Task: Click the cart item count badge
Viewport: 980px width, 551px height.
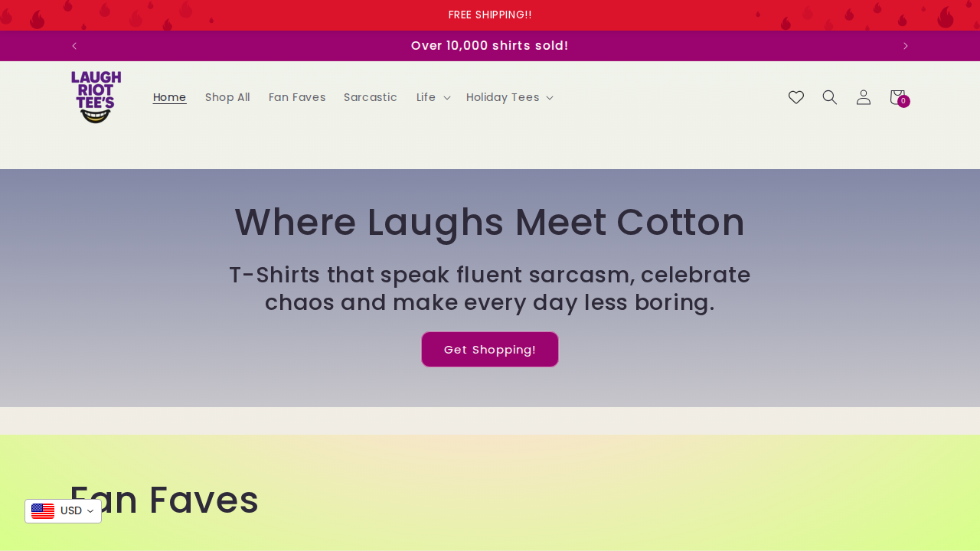Action: (x=903, y=102)
